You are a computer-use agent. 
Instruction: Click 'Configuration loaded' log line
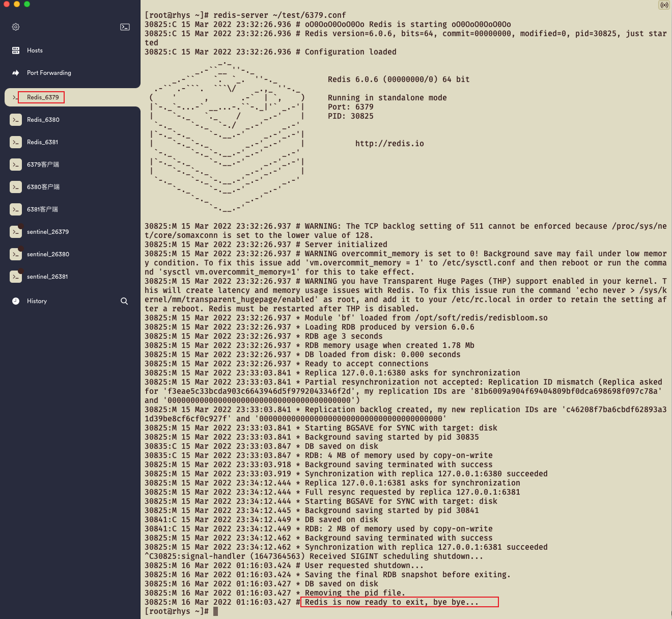point(351,52)
